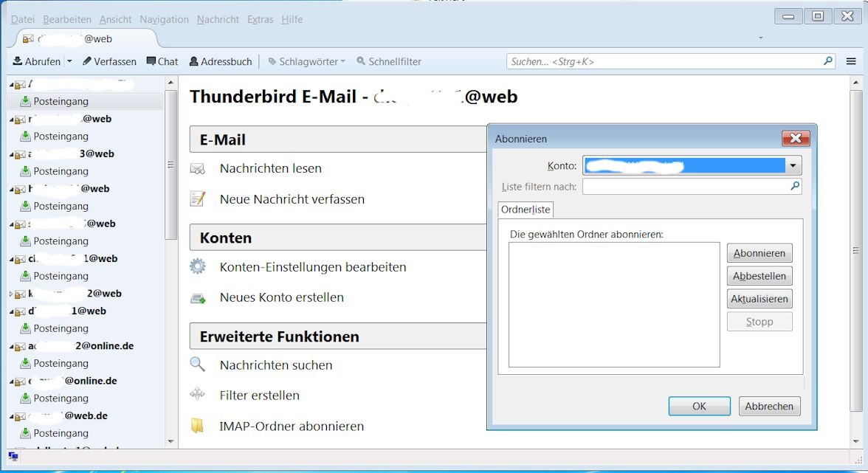Viewport: 868px width, 473px height.
Task: Open the Navigation menu
Action: point(164,19)
